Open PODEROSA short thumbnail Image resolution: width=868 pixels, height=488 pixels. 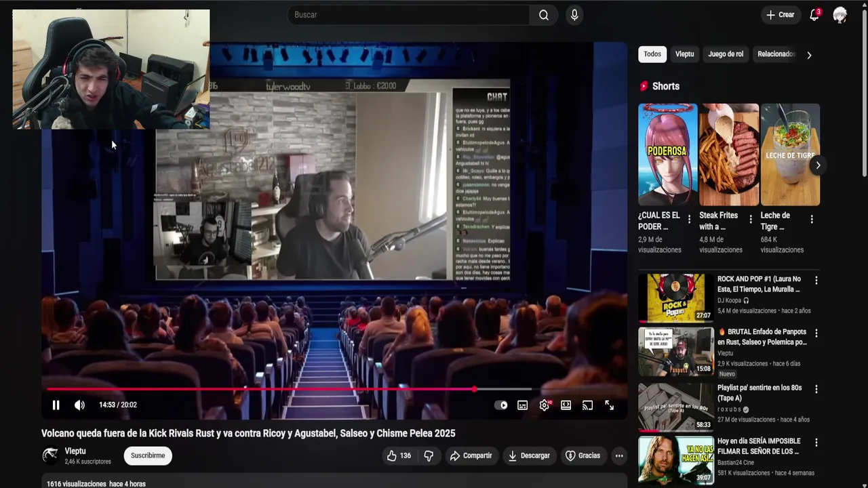coord(667,155)
